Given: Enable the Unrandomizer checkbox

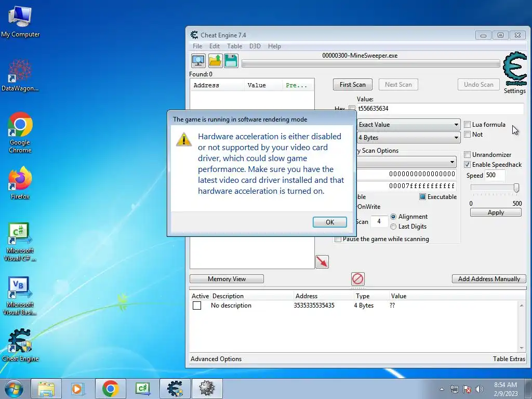Looking at the screenshot, I should click(467, 155).
